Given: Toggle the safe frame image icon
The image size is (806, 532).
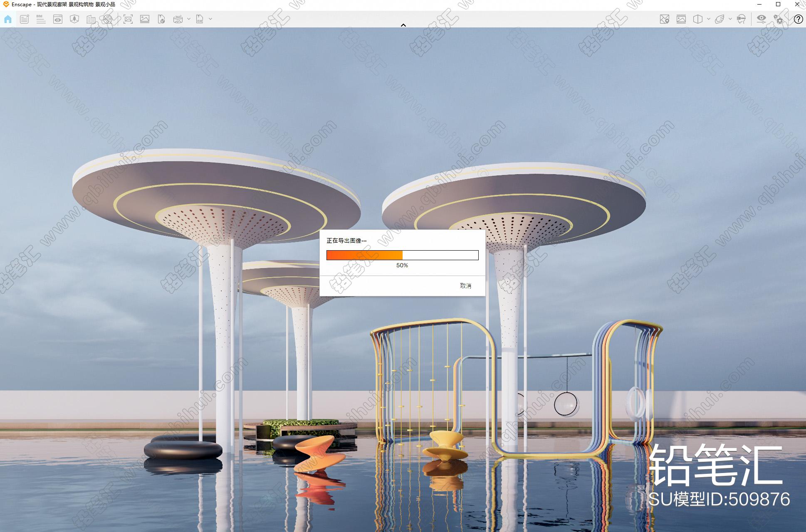Looking at the screenshot, I should point(681,19).
